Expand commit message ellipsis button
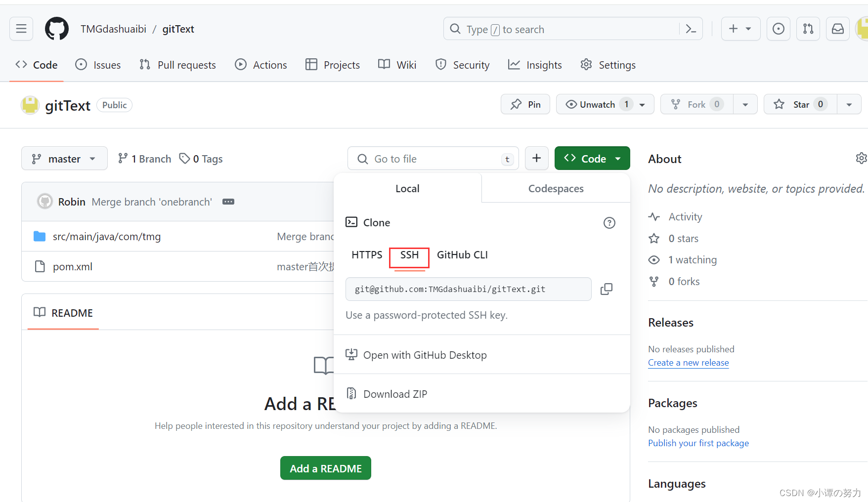The height and width of the screenshot is (502, 868). pyautogui.click(x=228, y=202)
